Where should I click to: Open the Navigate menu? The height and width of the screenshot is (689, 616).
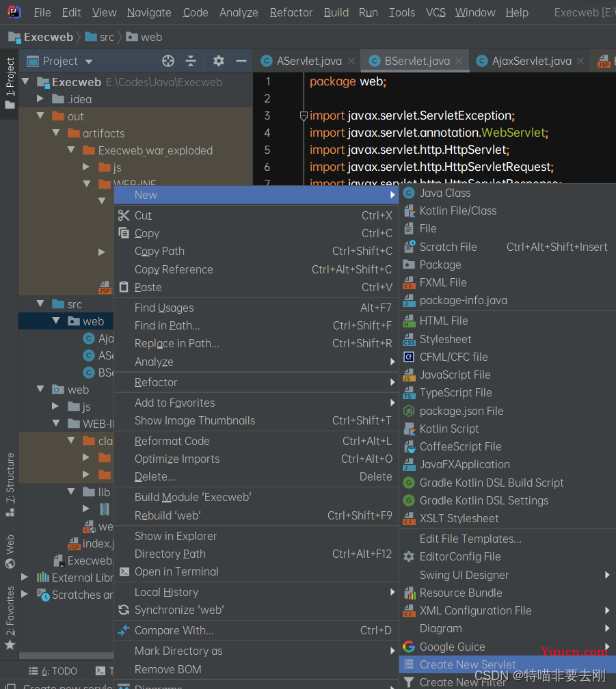(x=149, y=12)
